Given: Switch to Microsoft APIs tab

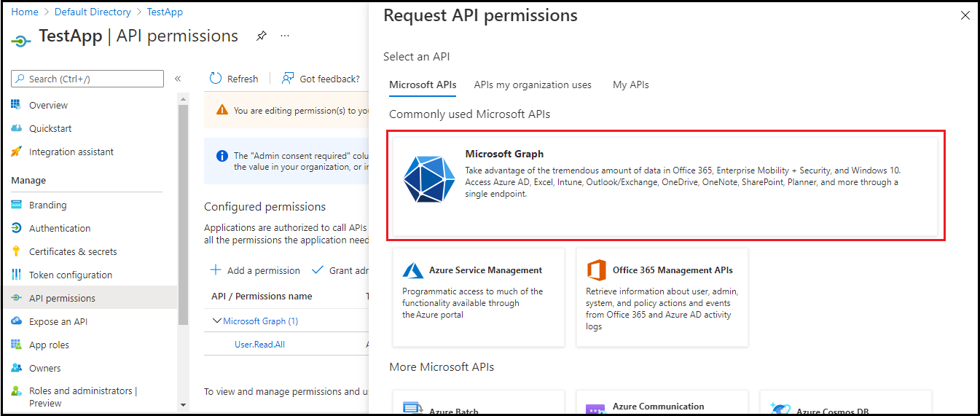Looking at the screenshot, I should point(423,85).
